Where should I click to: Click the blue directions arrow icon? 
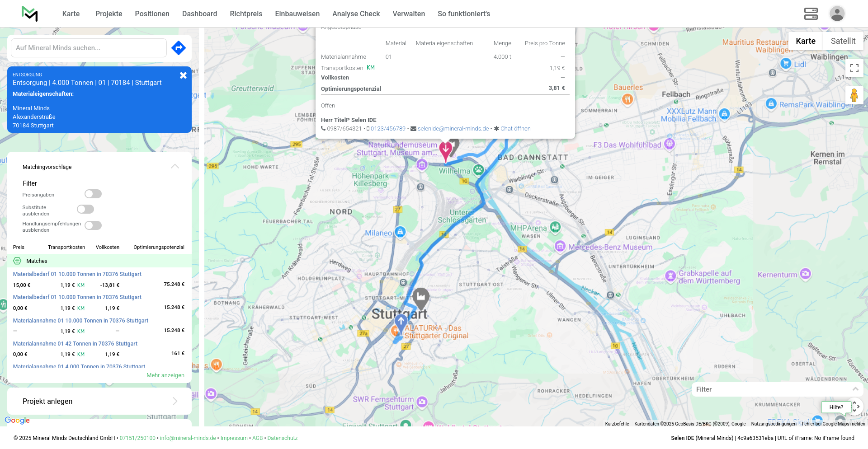click(179, 48)
